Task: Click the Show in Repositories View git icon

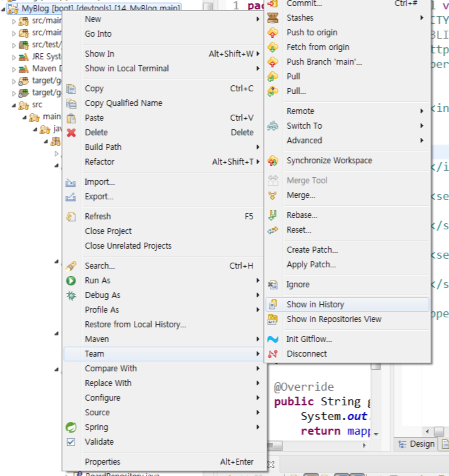Action: coord(272,319)
